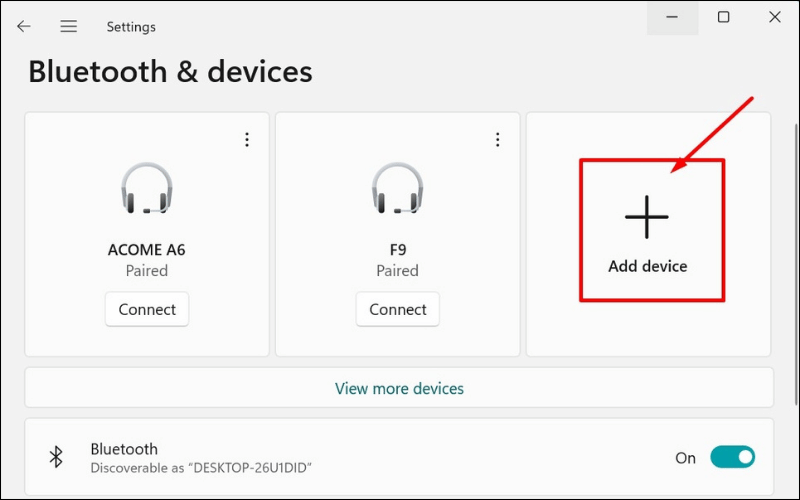Turn off the Bluetooth toggle
The image size is (800, 500).
[733, 457]
